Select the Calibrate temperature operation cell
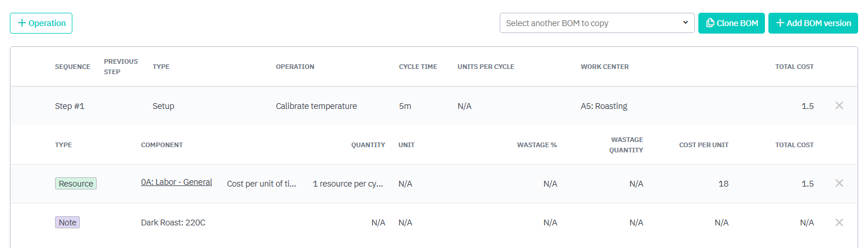The image size is (868, 248). click(x=316, y=106)
